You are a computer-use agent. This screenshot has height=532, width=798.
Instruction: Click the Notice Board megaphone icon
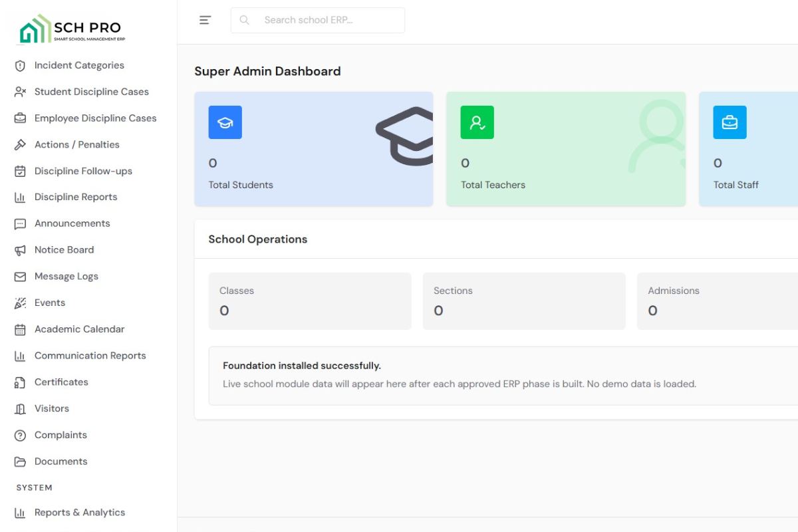pos(21,250)
